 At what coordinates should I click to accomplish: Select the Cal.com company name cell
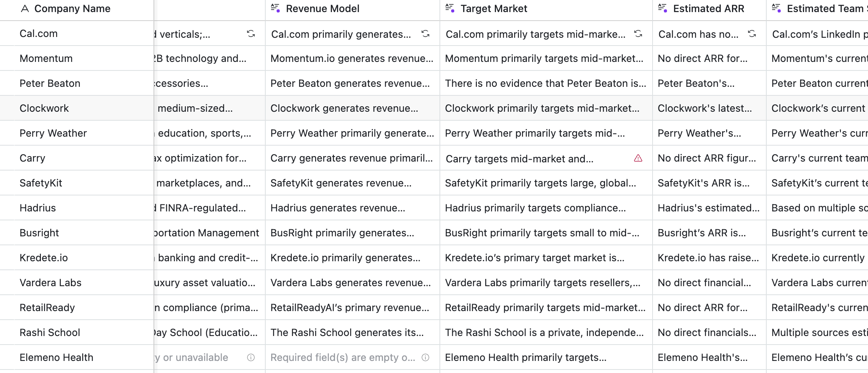[x=77, y=33]
